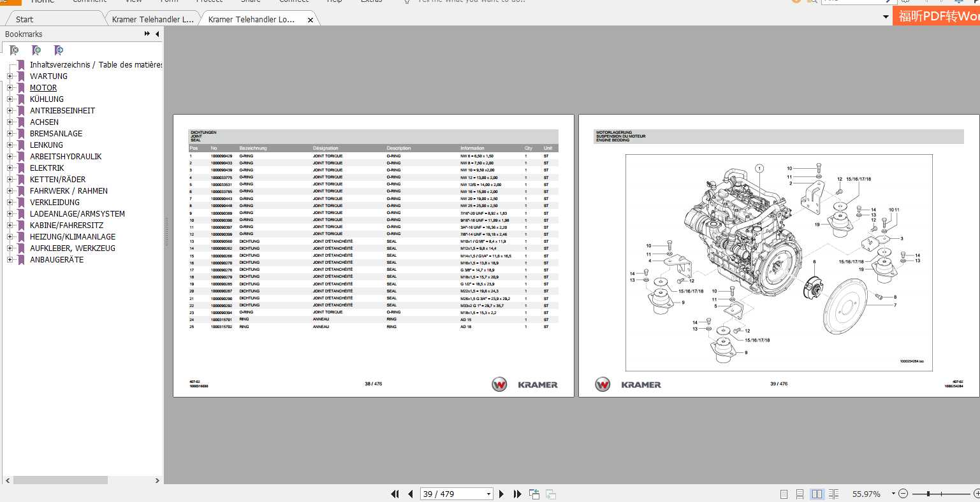Select the HEIZUNG/KLIMAANLAGE bookmark
The height and width of the screenshot is (502, 980).
(x=73, y=237)
